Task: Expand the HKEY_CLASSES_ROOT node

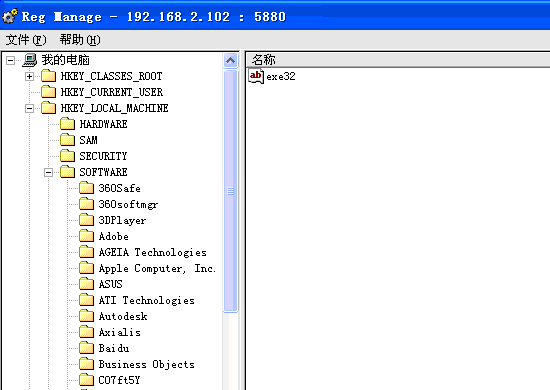Action: (29, 76)
